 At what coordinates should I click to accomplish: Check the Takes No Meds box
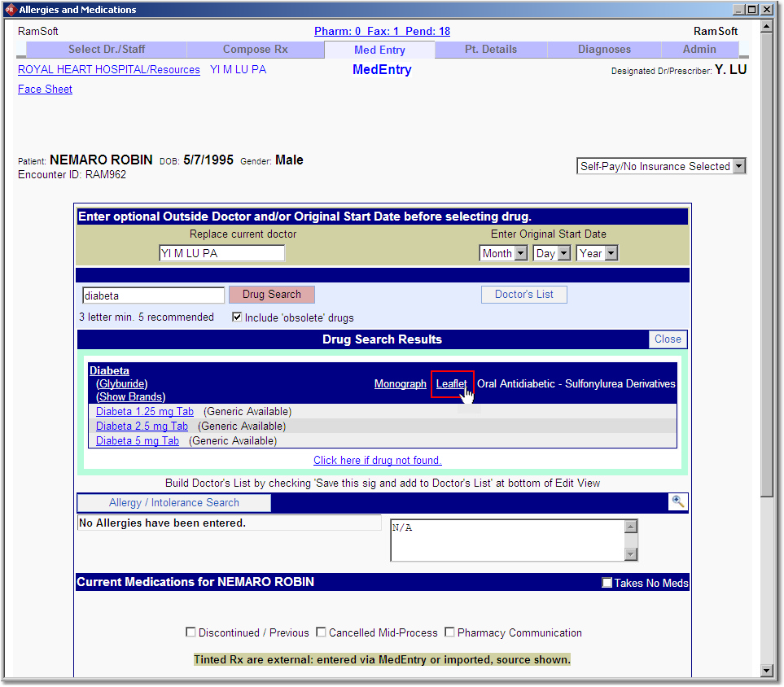point(607,583)
